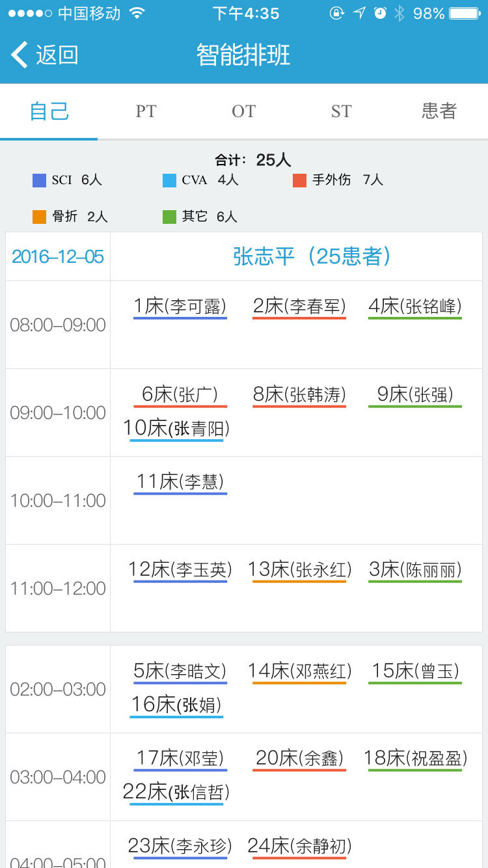Open the 2016-12-05 date selector
Viewport: 488px width, 868px height.
click(58, 256)
